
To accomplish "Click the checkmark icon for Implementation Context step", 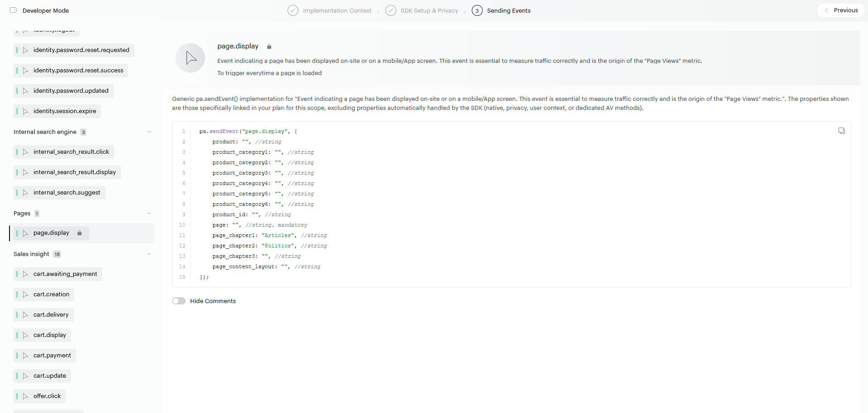I will coord(293,10).
